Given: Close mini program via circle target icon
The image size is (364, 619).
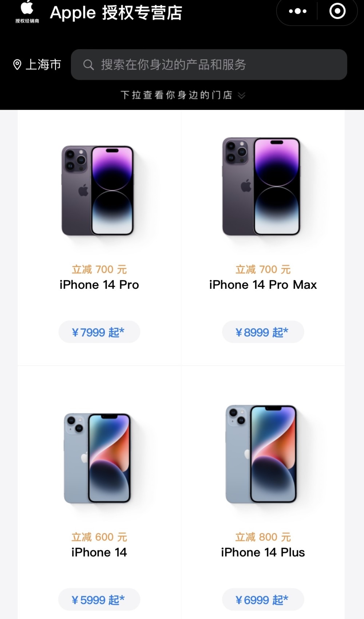Looking at the screenshot, I should (x=337, y=11).
